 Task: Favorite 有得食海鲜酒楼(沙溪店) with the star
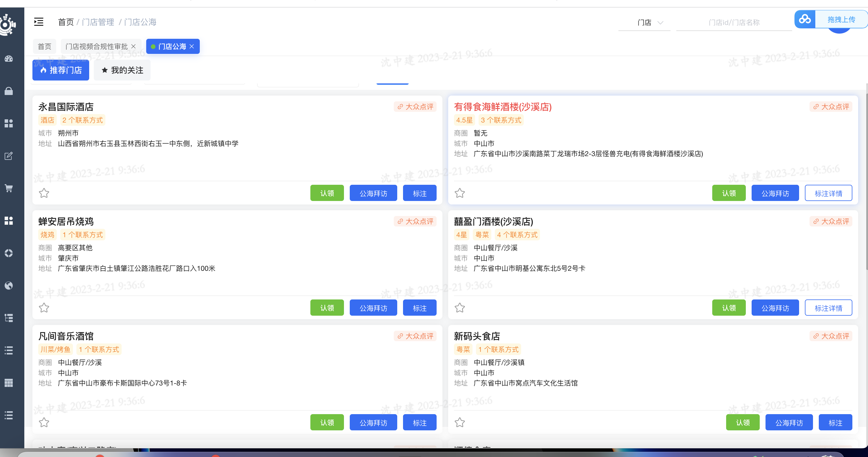click(459, 193)
